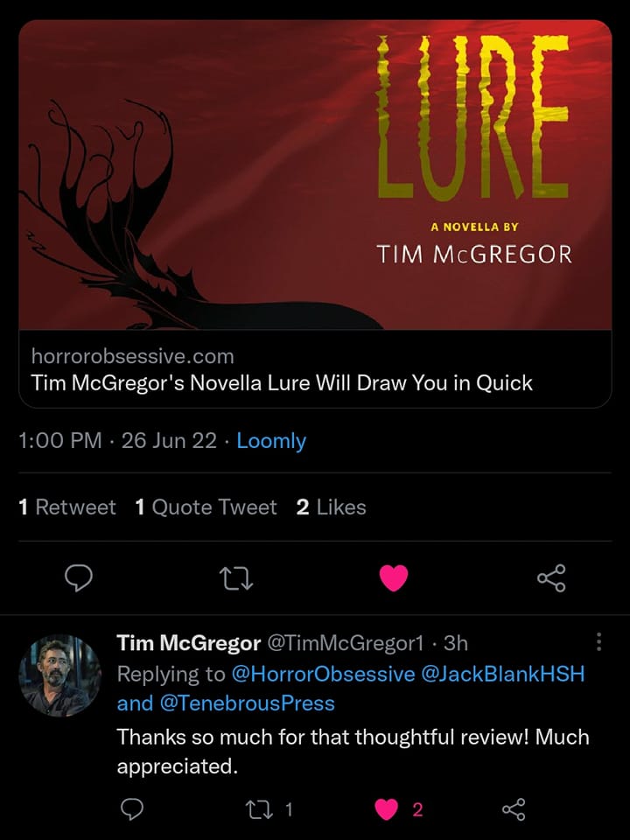Open the horrorobsessive.com article title
The height and width of the screenshot is (840, 630).
282,383
